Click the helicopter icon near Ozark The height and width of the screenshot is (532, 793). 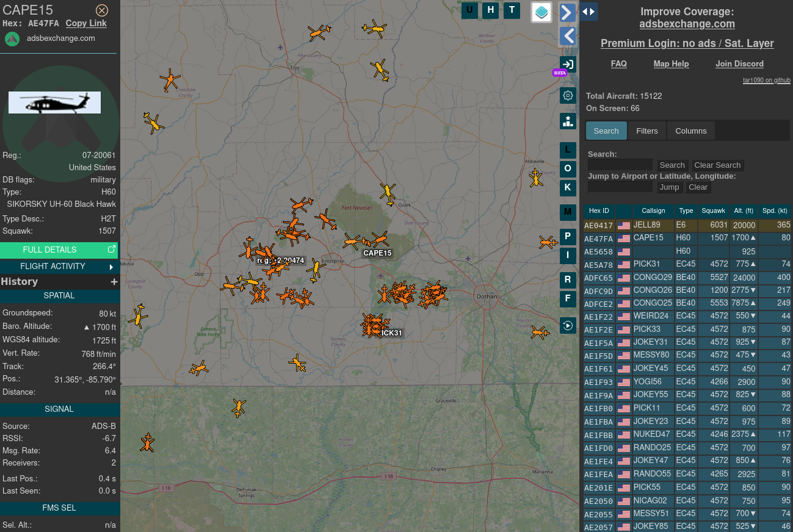388,194
